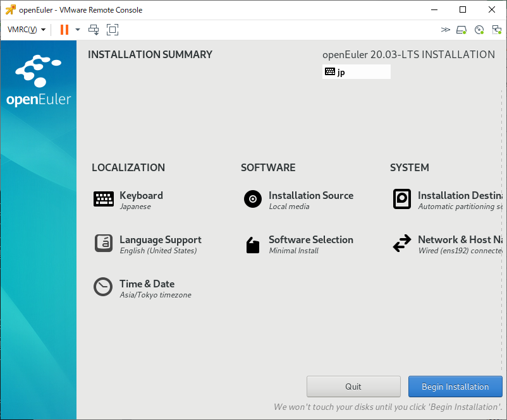This screenshot has width=507, height=420.
Task: Open Language Support English (United States)
Action: (161, 244)
